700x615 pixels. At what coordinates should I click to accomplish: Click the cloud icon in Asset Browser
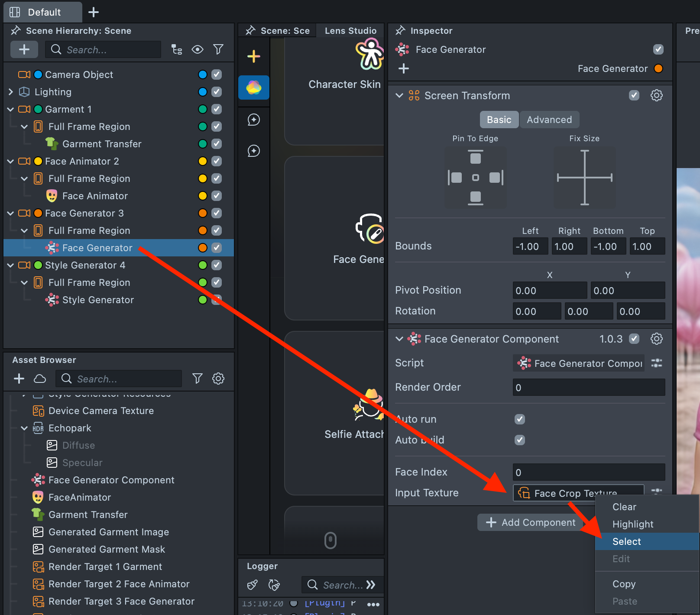pyautogui.click(x=40, y=379)
